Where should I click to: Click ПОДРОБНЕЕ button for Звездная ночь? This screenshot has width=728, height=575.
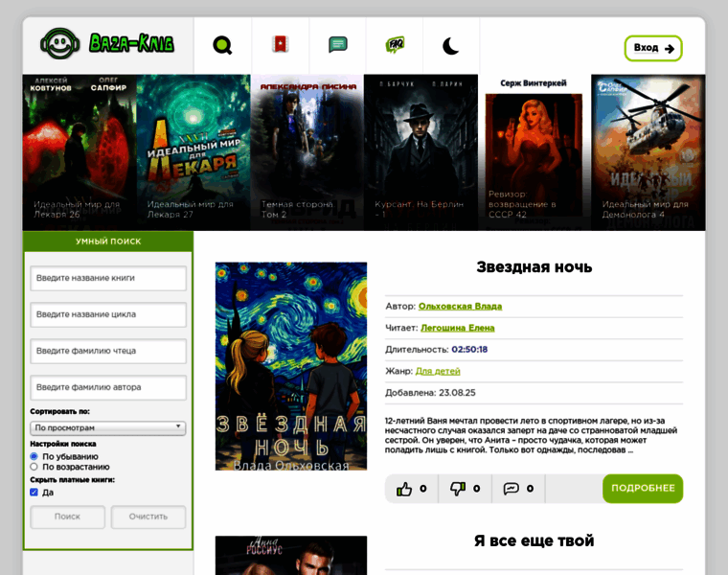pos(643,488)
